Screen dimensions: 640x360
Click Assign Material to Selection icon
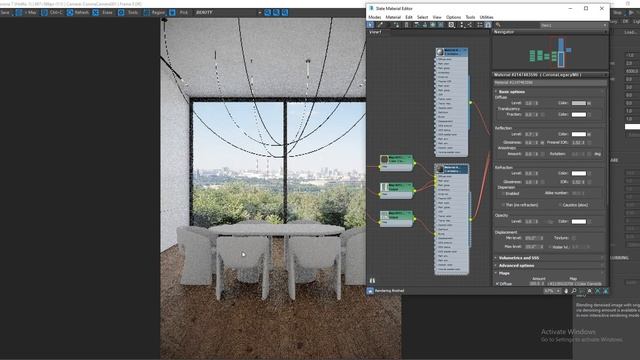[x=397, y=24]
